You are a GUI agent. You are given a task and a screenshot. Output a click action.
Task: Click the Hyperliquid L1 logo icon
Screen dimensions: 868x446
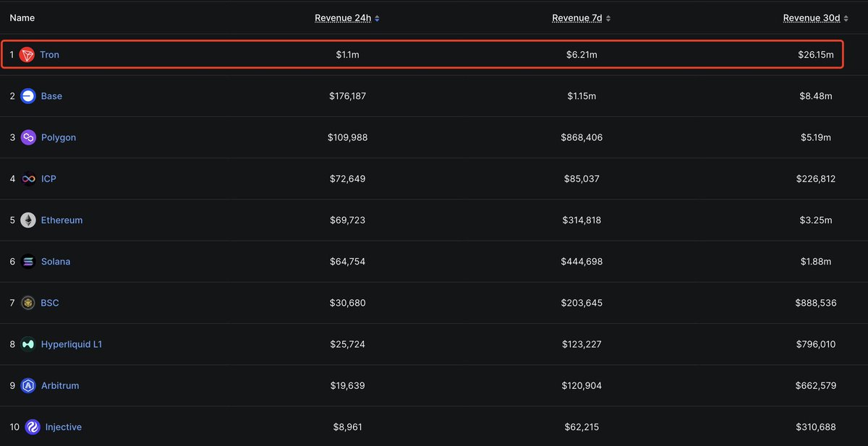28,345
